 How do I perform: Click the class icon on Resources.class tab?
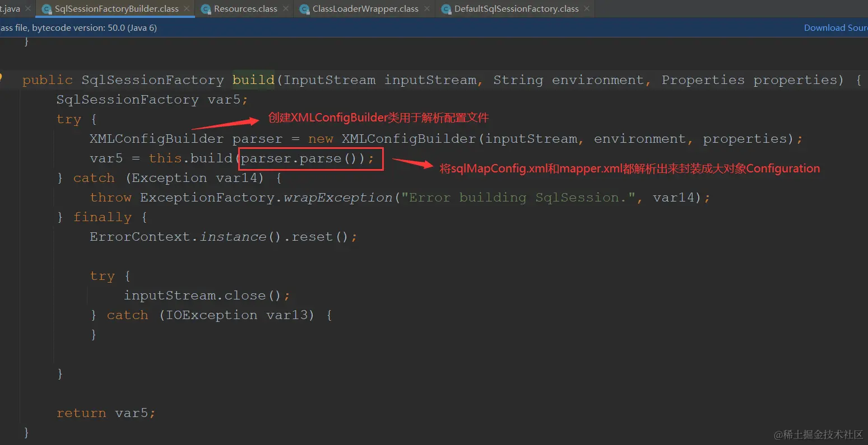206,9
